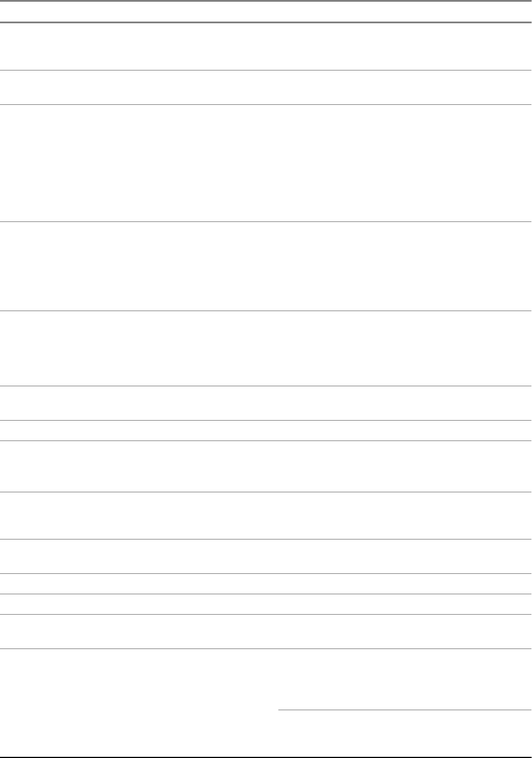
Task: Click the tenth blank table row
Action: [266, 556]
